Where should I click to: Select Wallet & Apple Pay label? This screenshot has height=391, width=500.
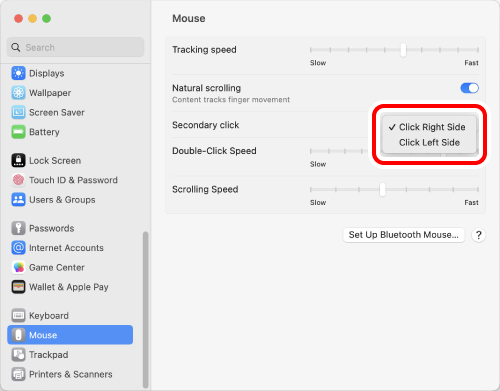[x=69, y=287]
